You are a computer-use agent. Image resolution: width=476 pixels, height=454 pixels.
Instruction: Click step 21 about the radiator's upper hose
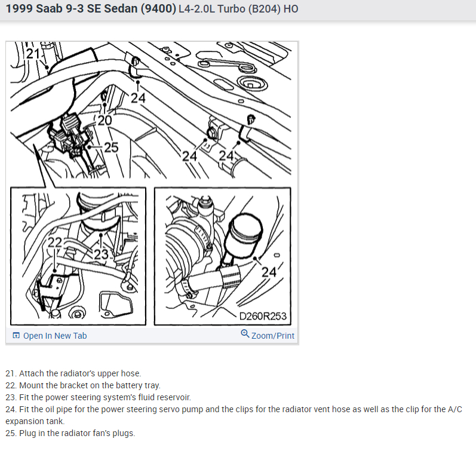click(x=73, y=373)
